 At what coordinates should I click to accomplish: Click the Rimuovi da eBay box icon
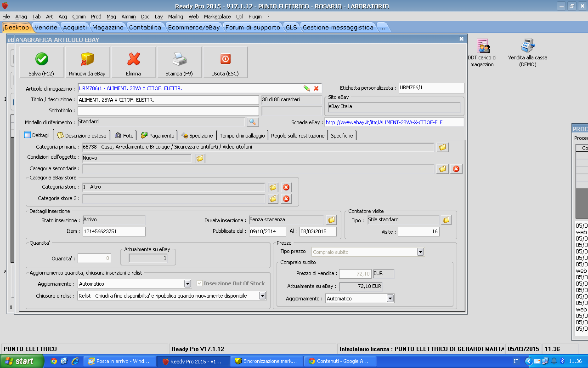click(x=87, y=63)
